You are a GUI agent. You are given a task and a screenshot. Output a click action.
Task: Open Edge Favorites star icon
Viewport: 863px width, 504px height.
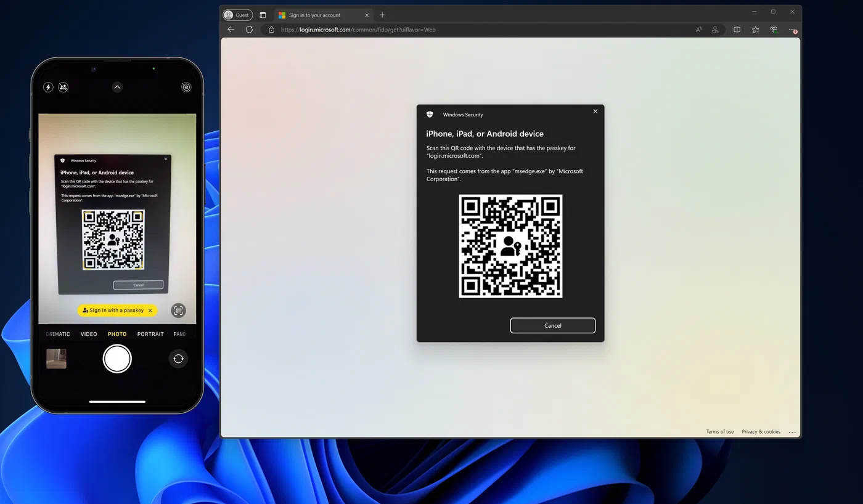point(755,30)
